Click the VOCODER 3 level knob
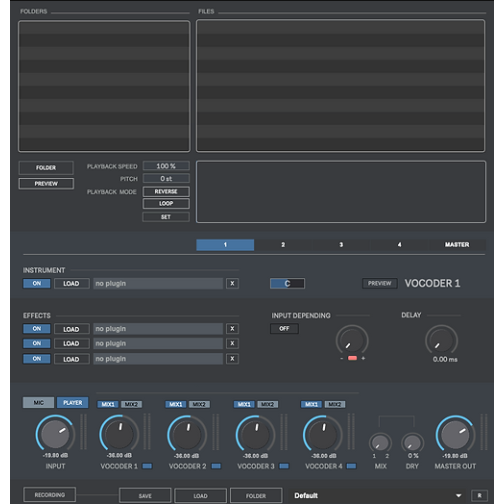This screenshot has height=504, width=504. coord(255,434)
